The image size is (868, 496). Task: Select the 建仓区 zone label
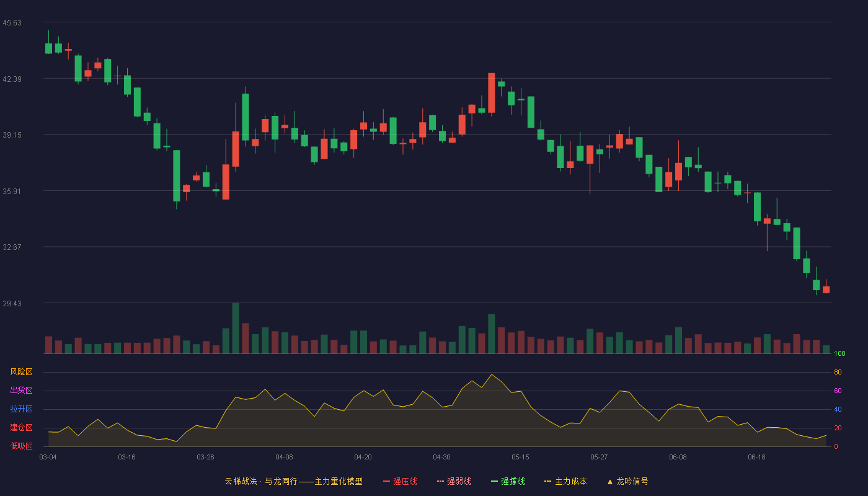21,428
